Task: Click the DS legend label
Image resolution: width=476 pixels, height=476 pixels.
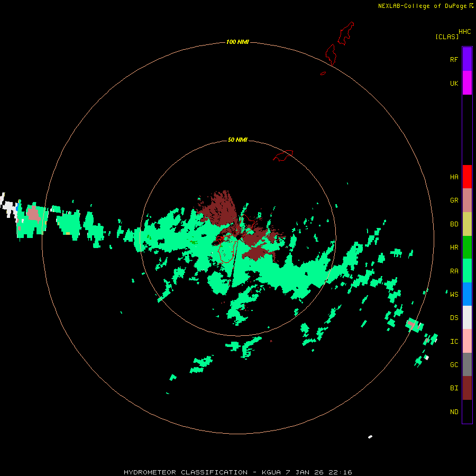Action: (x=454, y=318)
